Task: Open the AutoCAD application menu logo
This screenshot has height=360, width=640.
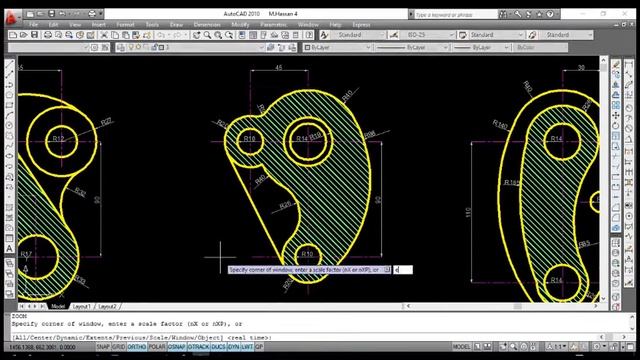Action: pos(11,18)
